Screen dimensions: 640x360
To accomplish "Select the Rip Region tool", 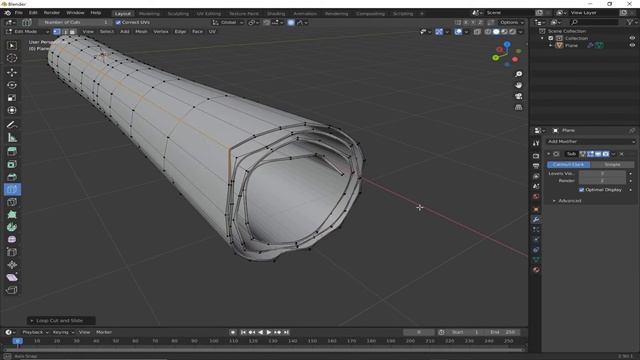I will (x=12, y=290).
